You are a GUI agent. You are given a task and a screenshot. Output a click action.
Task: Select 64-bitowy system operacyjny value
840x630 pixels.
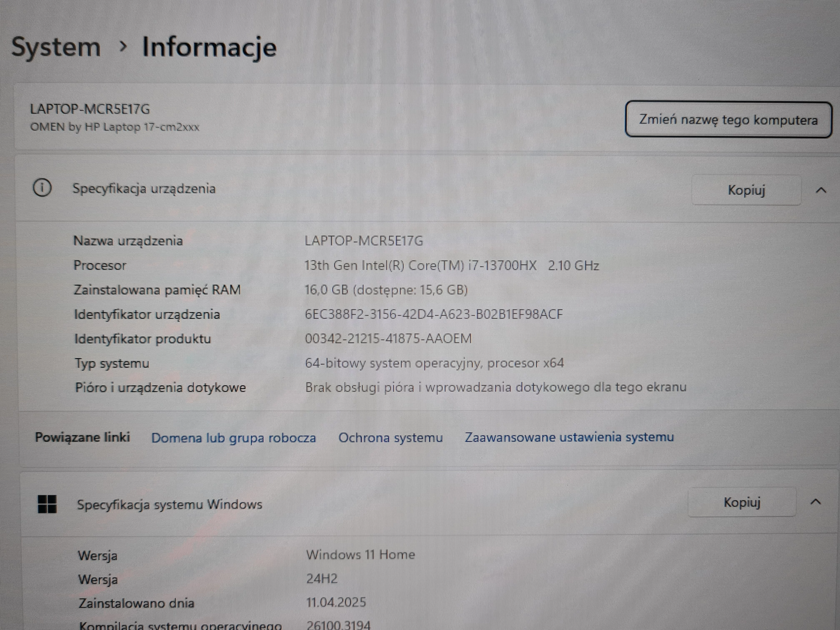(434, 363)
